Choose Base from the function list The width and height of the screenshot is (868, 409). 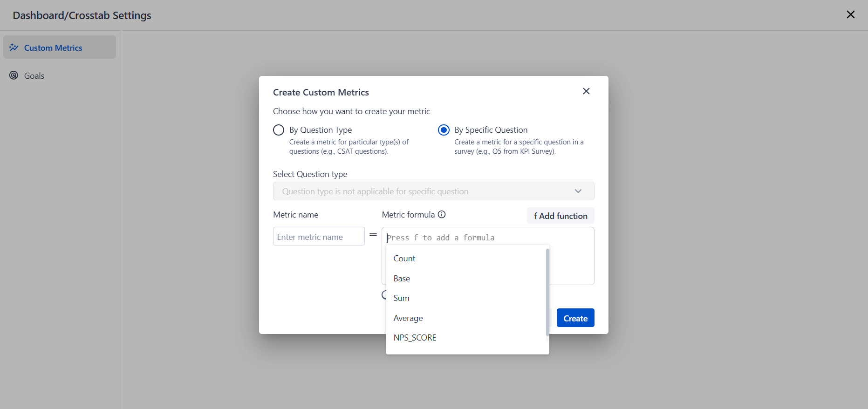point(402,279)
